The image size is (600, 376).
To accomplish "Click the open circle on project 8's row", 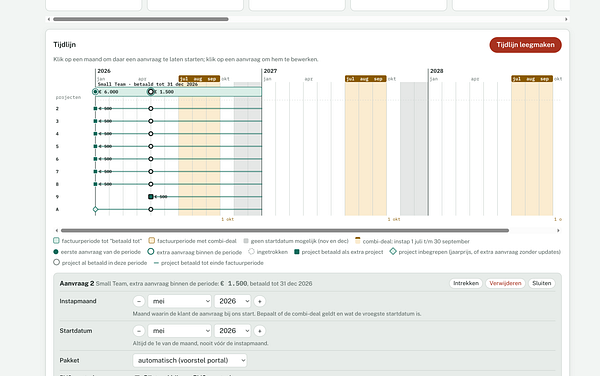I will (151, 184).
